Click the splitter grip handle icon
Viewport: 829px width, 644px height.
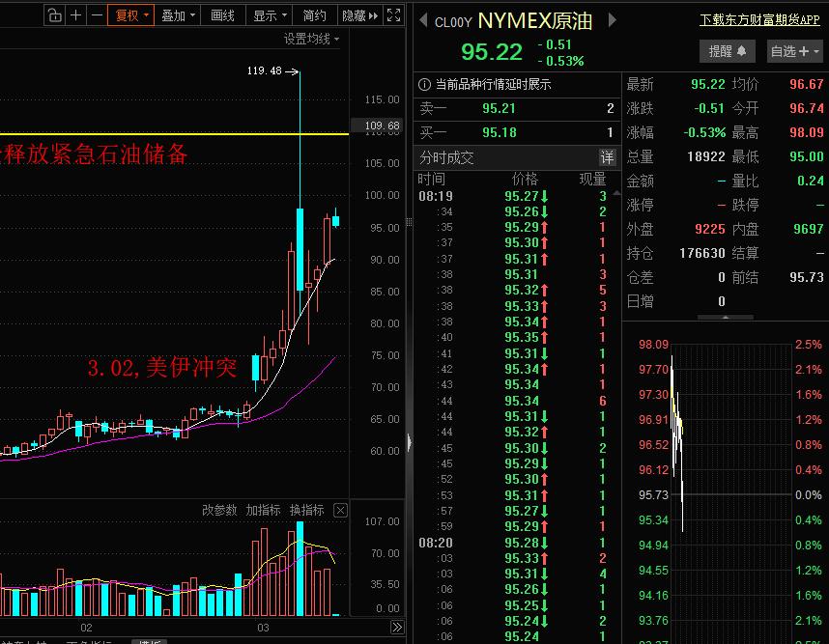click(x=410, y=222)
